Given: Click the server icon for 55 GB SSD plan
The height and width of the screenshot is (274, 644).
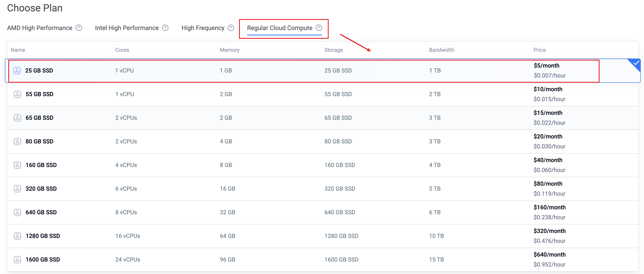Looking at the screenshot, I should click(17, 94).
